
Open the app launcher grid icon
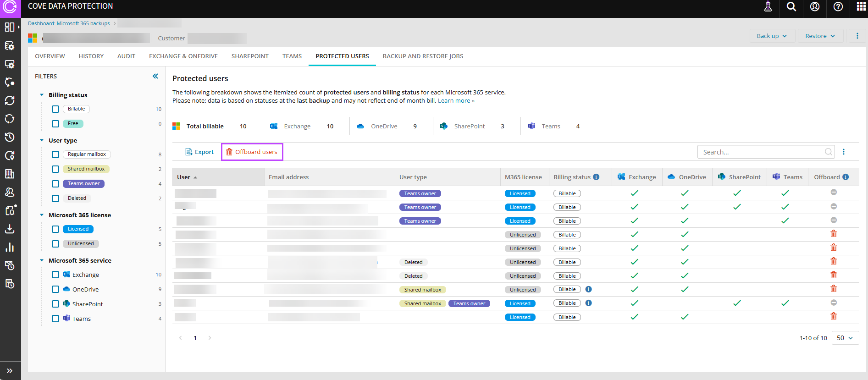click(x=861, y=7)
